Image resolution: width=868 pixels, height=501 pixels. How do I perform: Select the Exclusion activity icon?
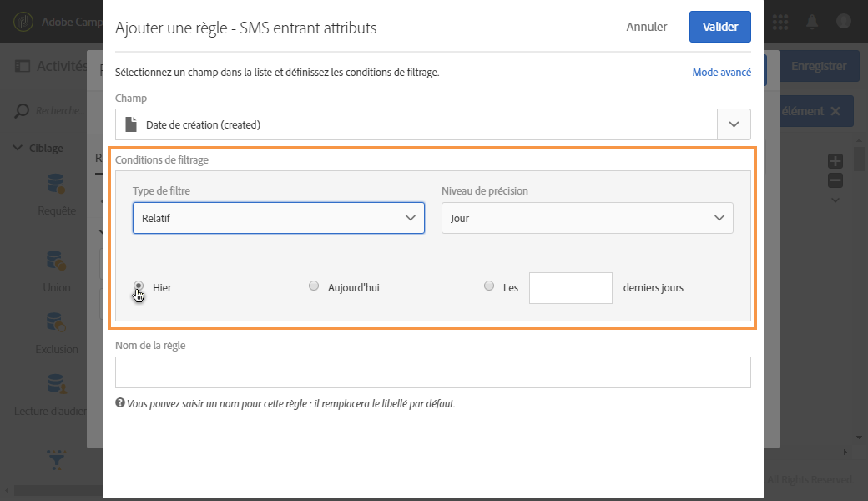click(x=56, y=322)
